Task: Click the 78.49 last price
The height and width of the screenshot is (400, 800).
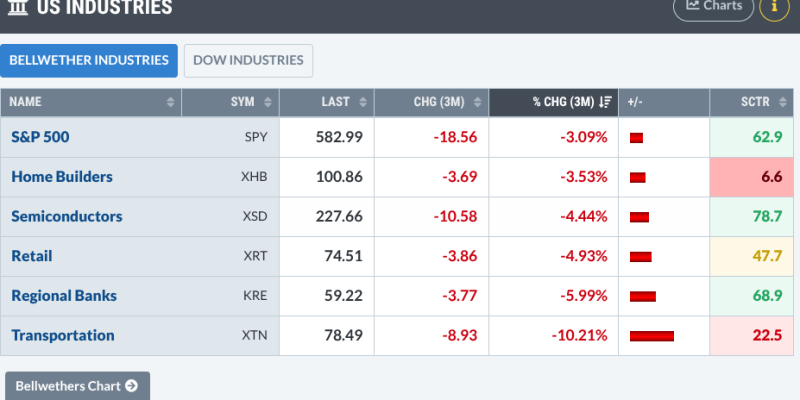Action: (343, 335)
